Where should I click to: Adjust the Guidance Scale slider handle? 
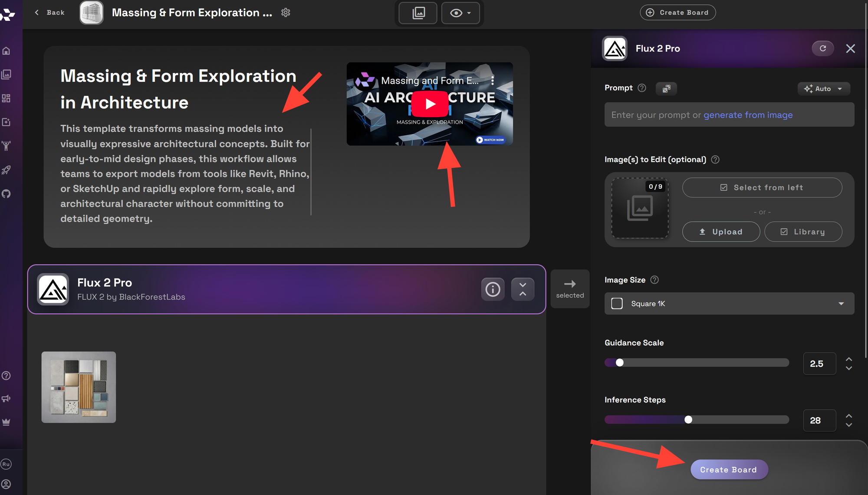point(620,363)
